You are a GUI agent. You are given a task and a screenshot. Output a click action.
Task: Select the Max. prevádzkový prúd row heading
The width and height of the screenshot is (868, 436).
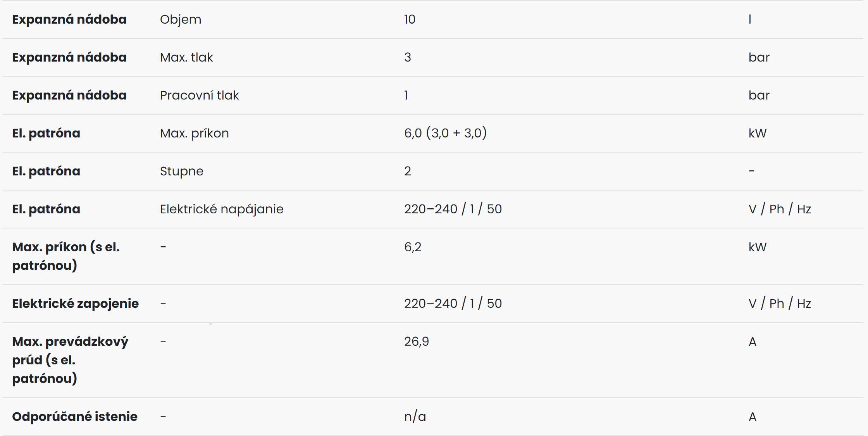[70, 360]
